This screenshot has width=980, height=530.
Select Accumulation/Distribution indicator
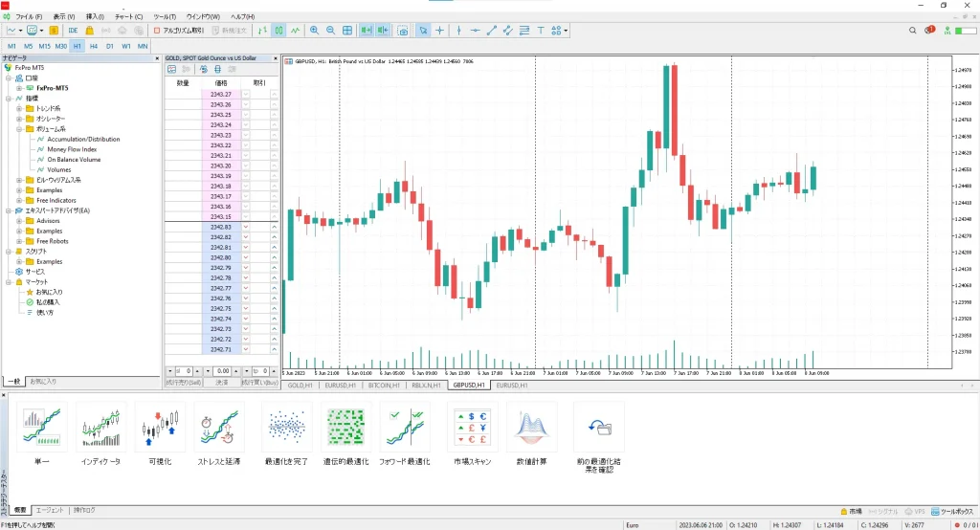point(83,140)
